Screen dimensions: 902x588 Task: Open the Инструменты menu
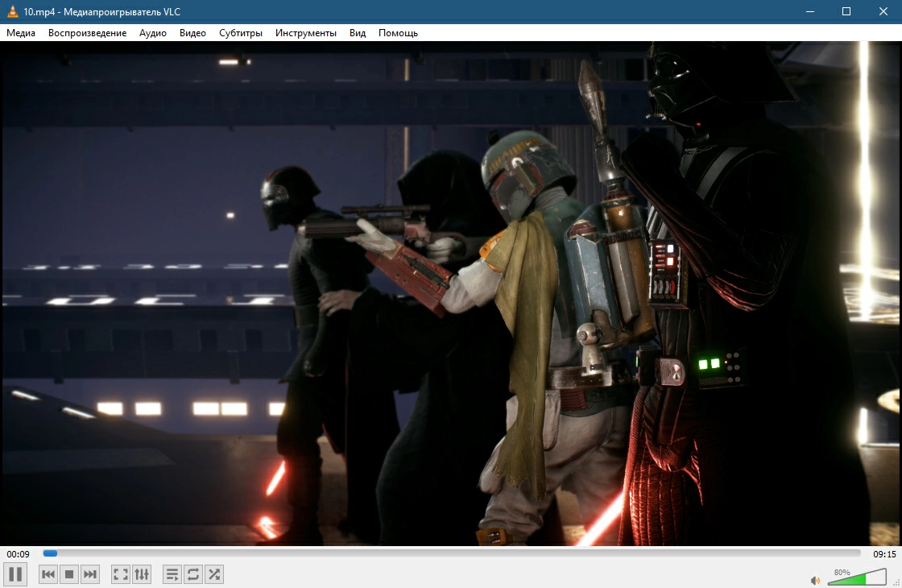point(305,33)
